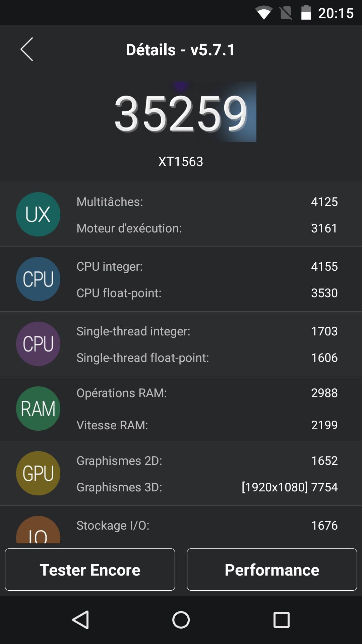Tap the olive GPU category icon
Viewport: 362px width, 644px height.
coord(38,473)
